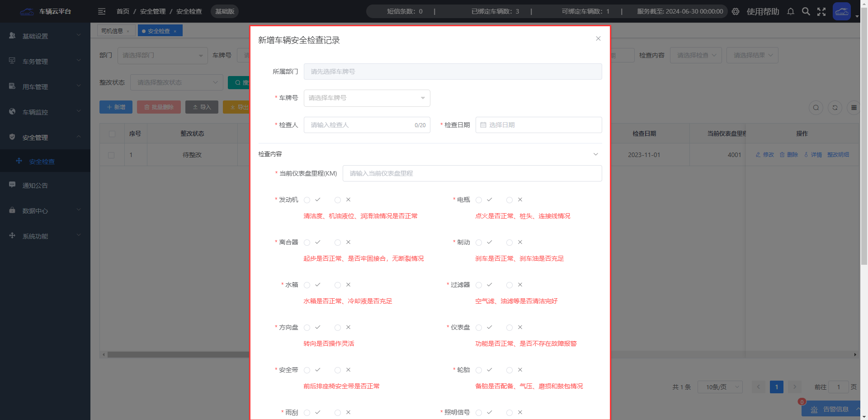
Task: Close the 安全检查 tab with its x icon
Action: [x=175, y=31]
